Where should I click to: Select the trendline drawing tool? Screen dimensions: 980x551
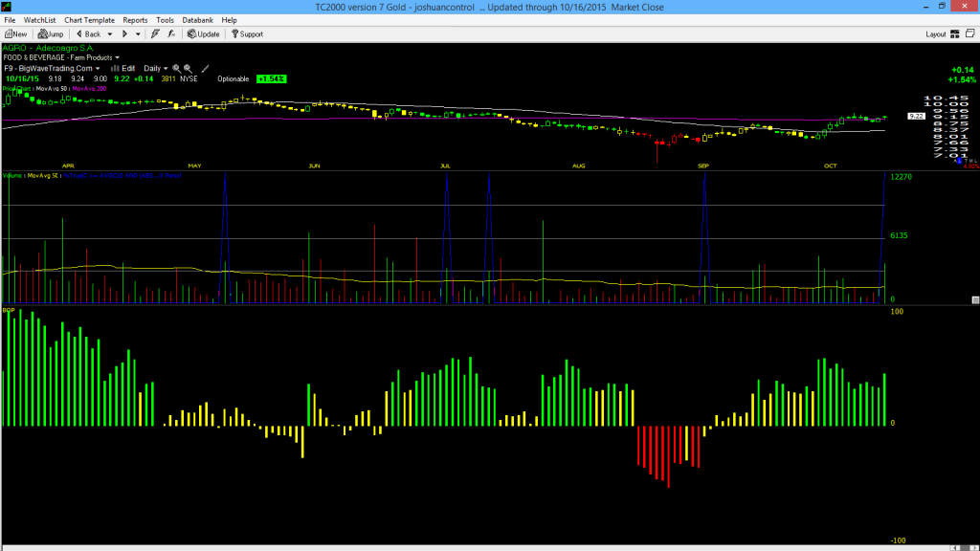click(x=205, y=69)
